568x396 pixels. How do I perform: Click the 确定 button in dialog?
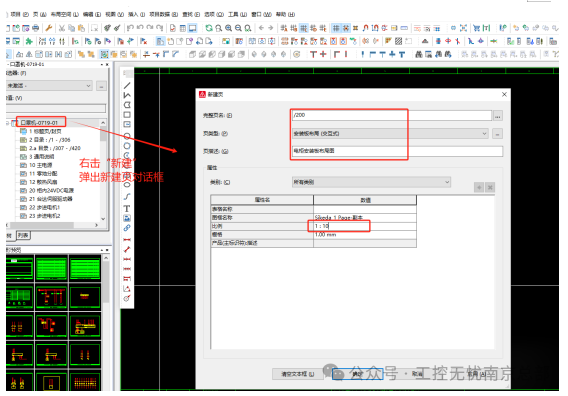pos(357,374)
